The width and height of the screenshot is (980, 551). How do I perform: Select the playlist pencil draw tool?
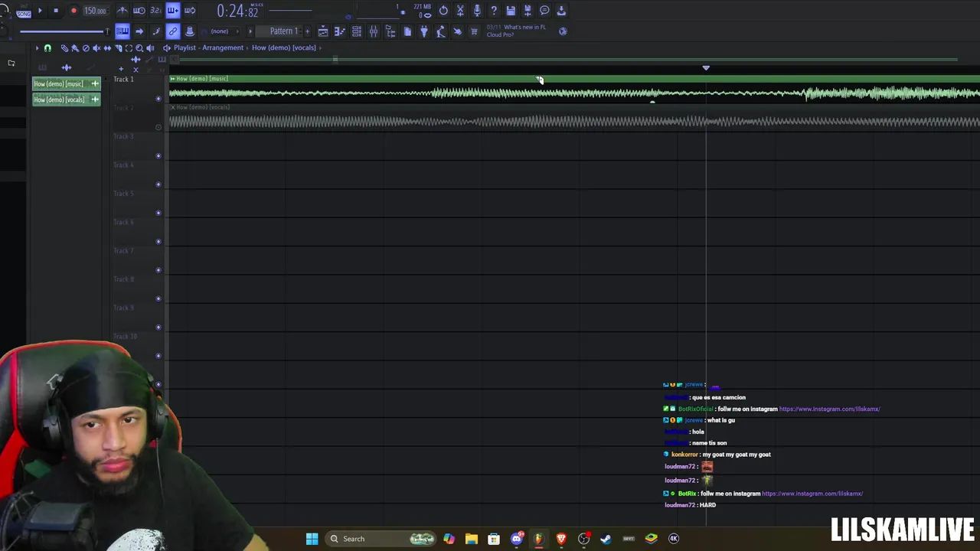coord(64,48)
